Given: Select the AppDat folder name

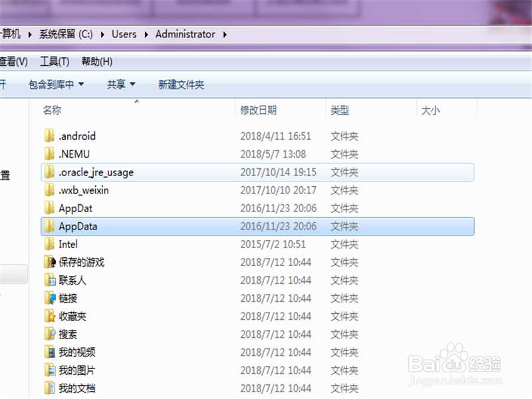Looking at the screenshot, I should tap(75, 208).
